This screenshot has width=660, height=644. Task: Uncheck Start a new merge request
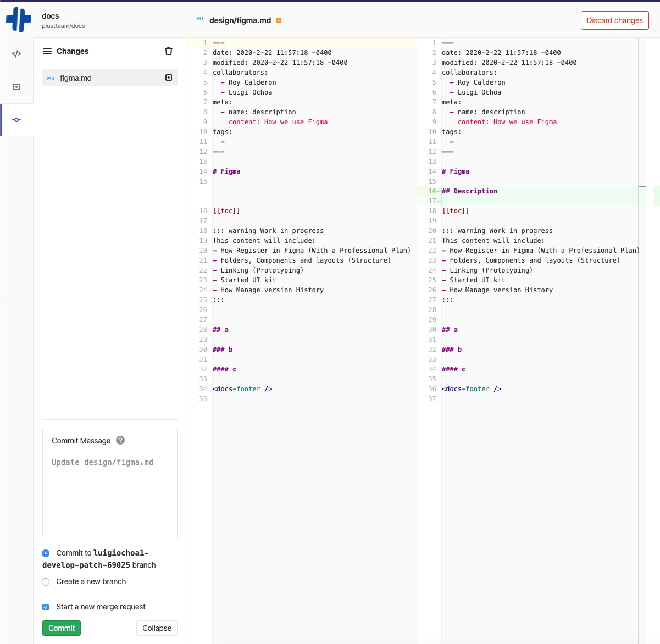click(x=46, y=607)
